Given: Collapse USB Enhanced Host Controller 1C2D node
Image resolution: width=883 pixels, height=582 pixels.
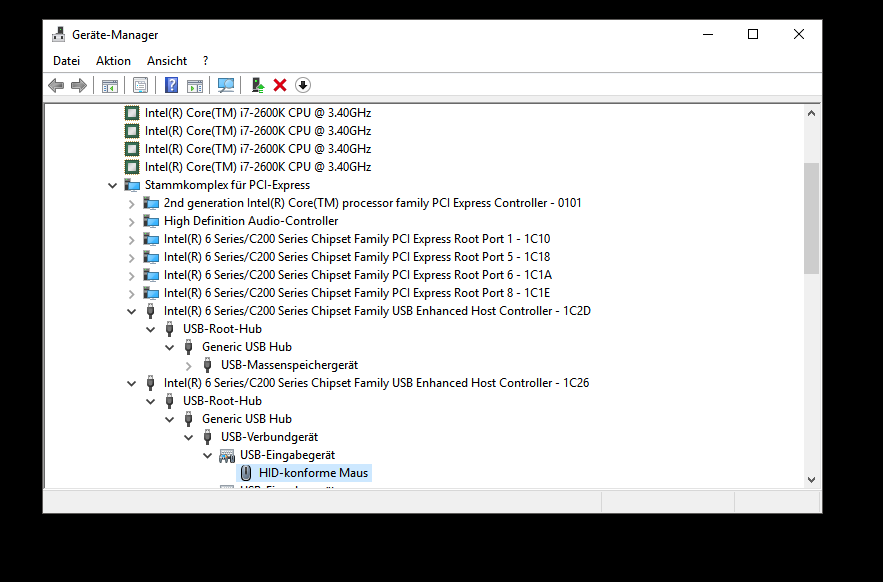Looking at the screenshot, I should (x=131, y=312).
